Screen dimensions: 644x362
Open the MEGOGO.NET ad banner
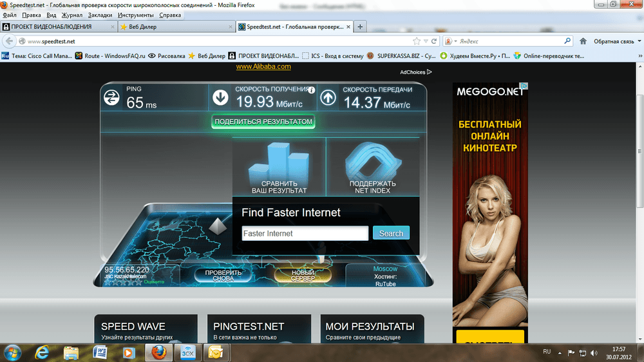(490, 213)
